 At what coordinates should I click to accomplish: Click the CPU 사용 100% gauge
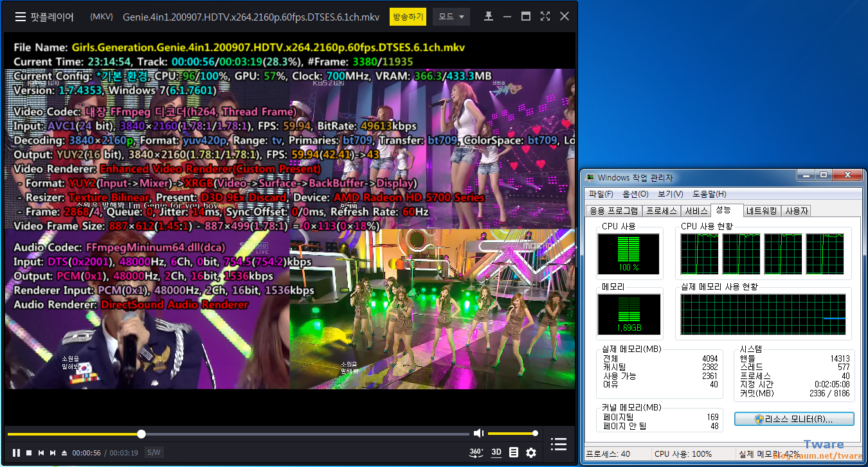(x=628, y=254)
